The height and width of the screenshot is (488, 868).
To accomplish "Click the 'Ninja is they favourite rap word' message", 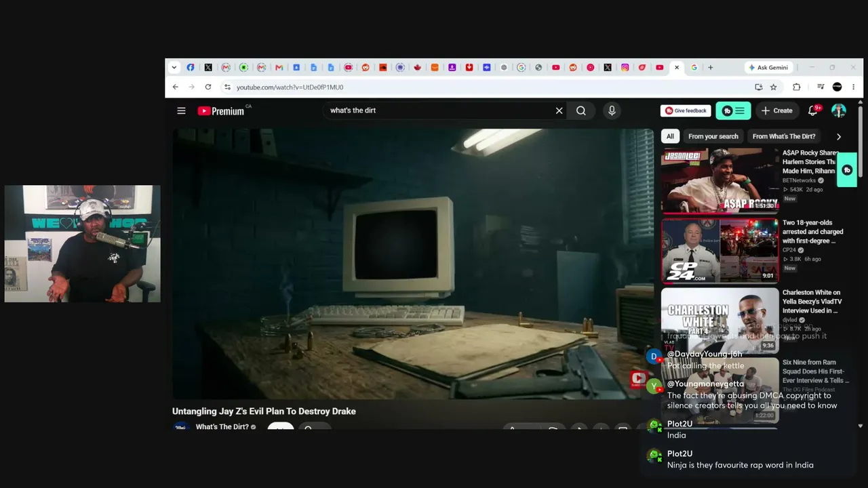I will [741, 465].
